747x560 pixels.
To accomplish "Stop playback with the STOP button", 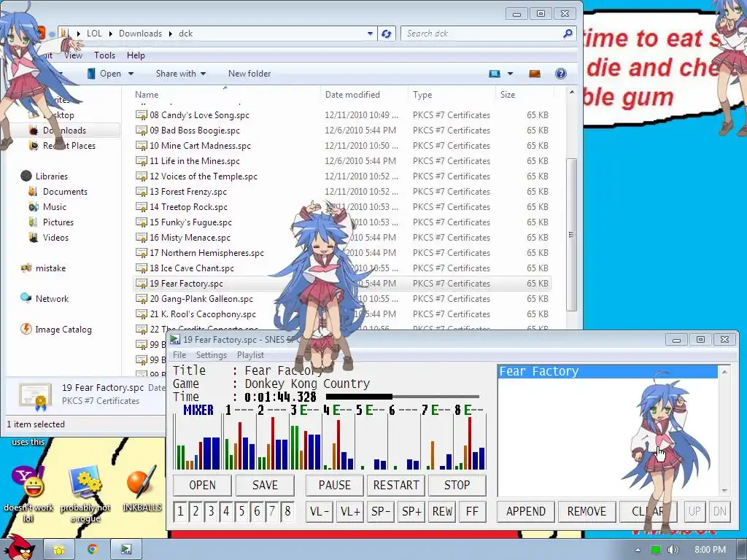I will pyautogui.click(x=457, y=485).
